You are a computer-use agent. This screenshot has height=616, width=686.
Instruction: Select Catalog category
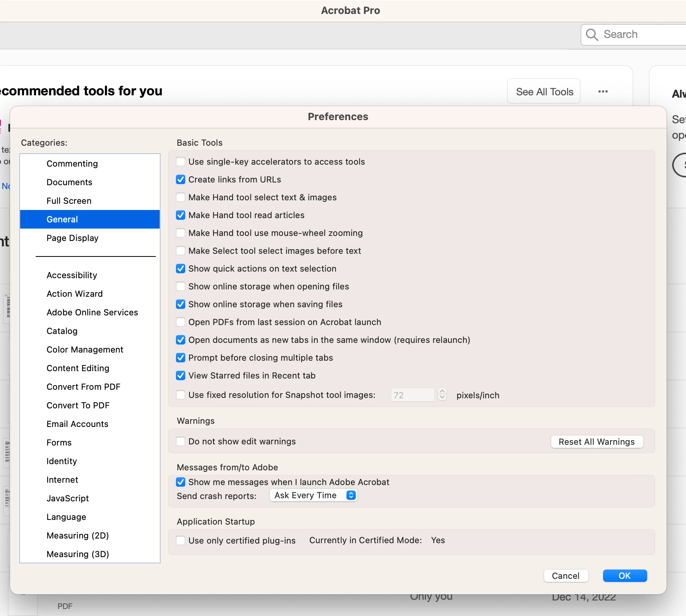[90, 331]
